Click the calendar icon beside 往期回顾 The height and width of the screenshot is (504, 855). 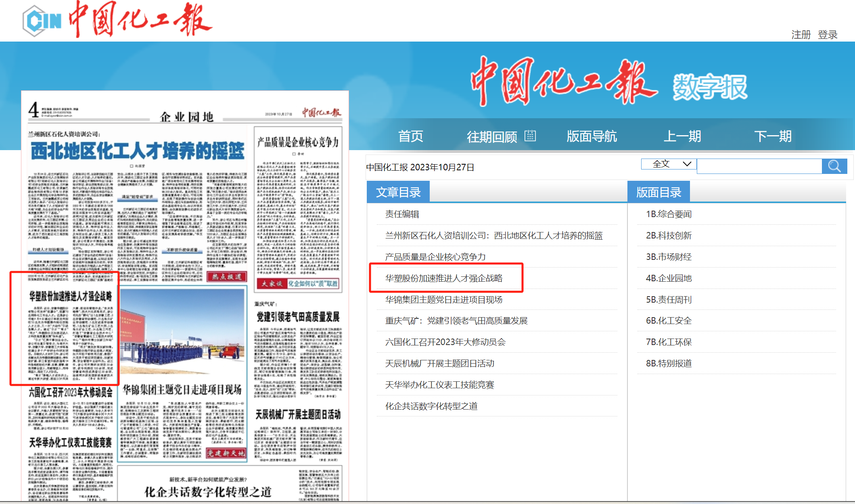[x=530, y=136]
